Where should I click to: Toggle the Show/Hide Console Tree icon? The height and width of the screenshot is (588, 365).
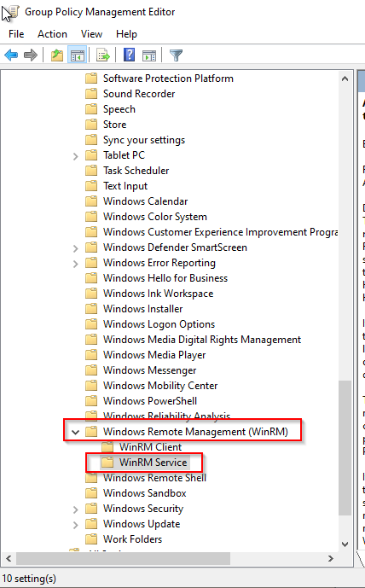point(78,55)
